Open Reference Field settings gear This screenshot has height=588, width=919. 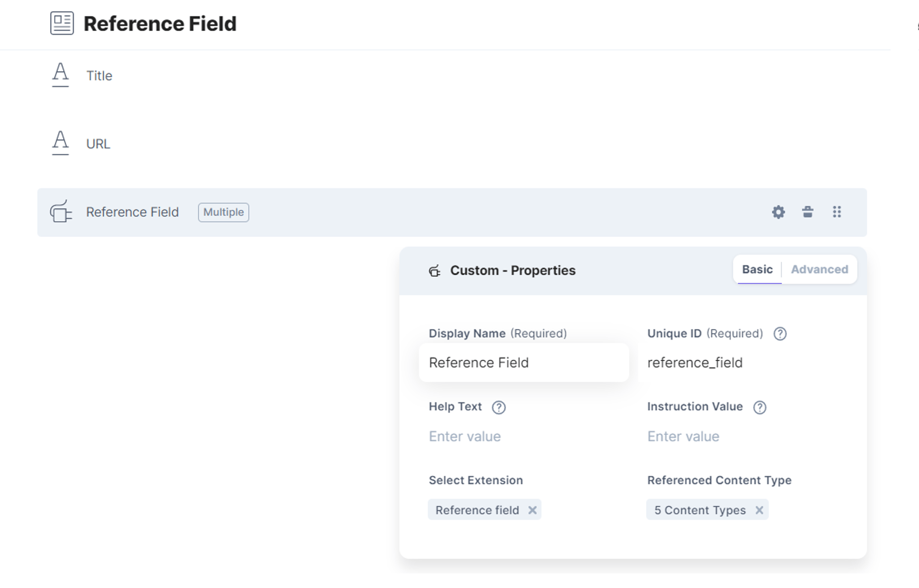click(x=778, y=212)
